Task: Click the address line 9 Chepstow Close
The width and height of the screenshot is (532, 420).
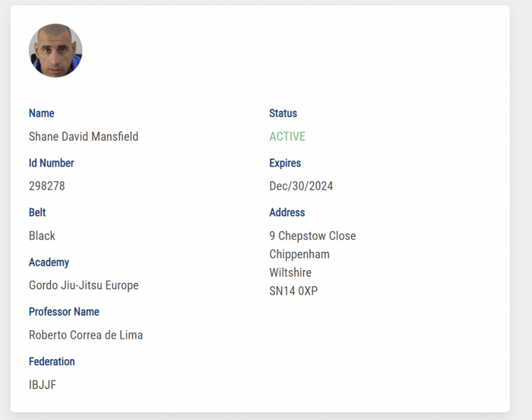Action: click(312, 236)
